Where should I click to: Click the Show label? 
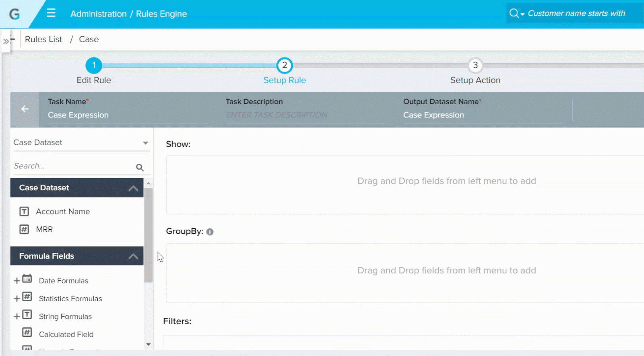178,144
